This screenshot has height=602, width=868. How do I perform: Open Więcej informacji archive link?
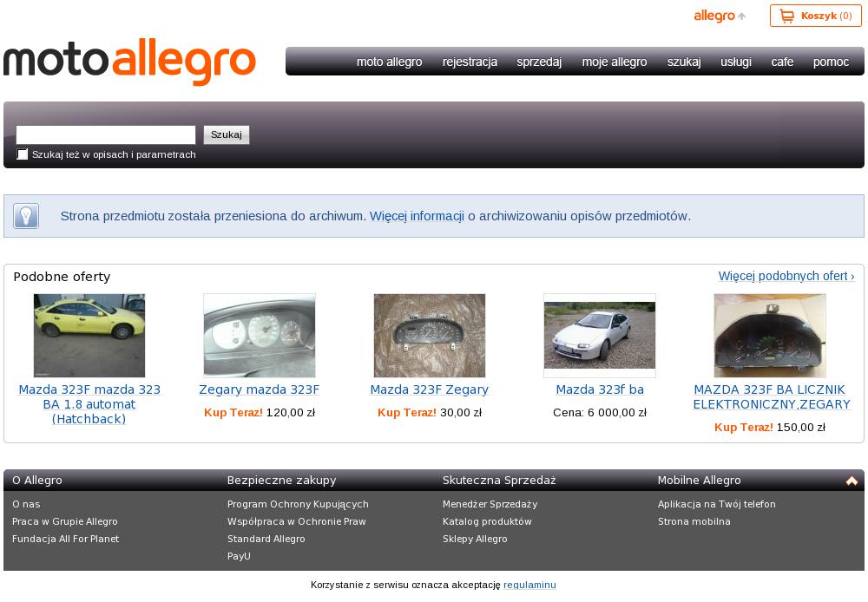(417, 216)
